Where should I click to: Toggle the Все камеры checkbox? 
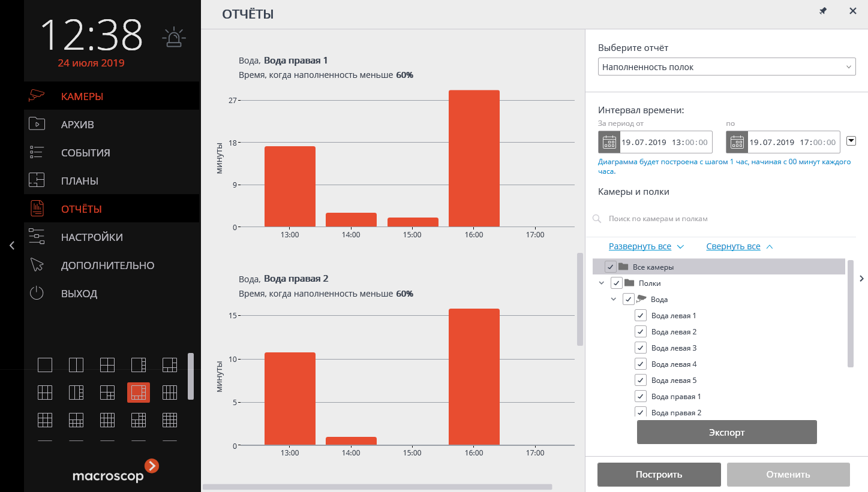pyautogui.click(x=611, y=267)
